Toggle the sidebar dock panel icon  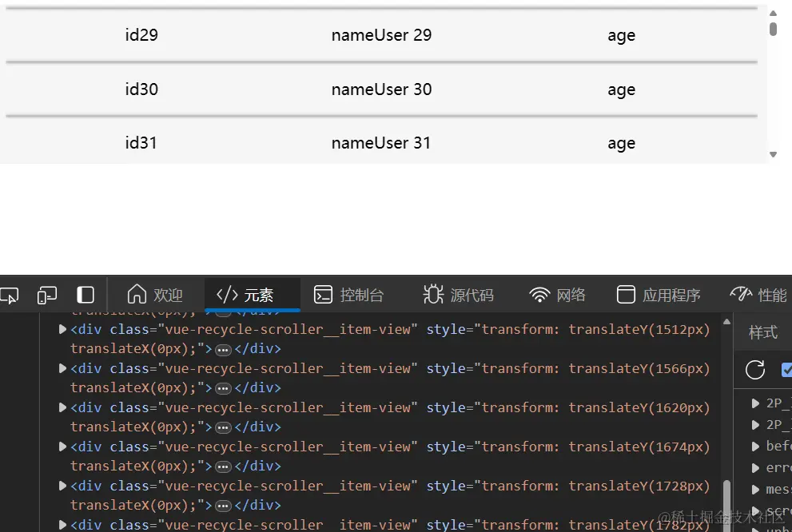(86, 295)
